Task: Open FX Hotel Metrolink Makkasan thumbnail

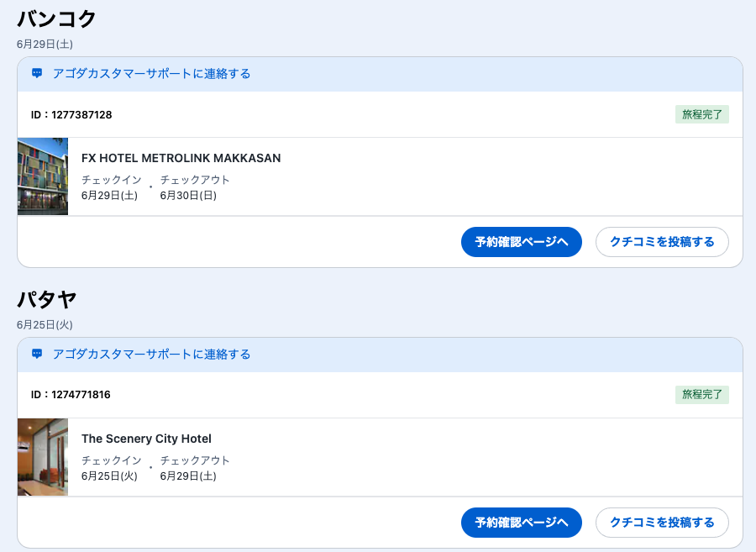Action: pyautogui.click(x=43, y=176)
